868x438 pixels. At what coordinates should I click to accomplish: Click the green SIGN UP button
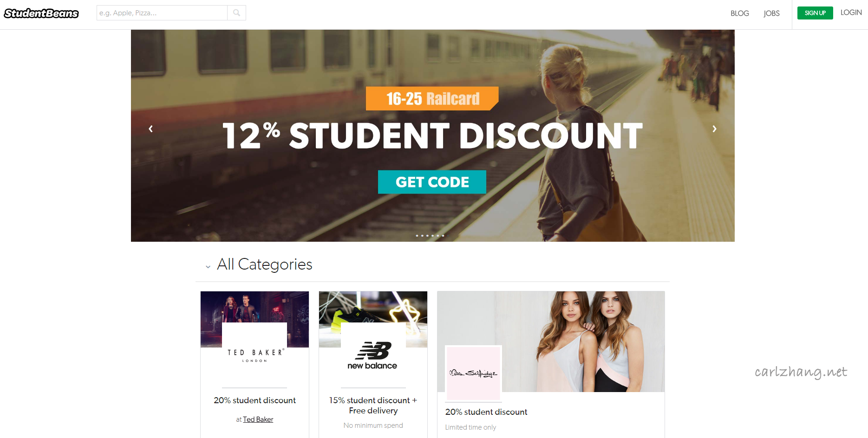click(815, 13)
